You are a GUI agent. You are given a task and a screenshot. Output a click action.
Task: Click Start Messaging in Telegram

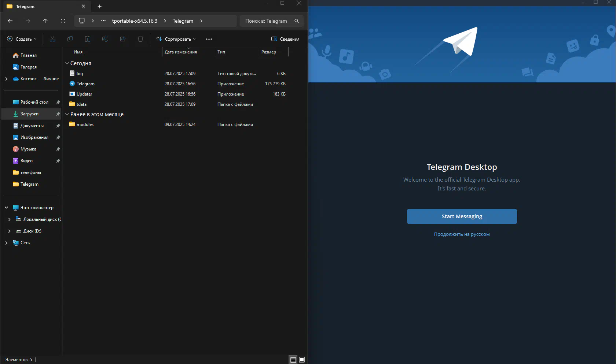coord(462,216)
